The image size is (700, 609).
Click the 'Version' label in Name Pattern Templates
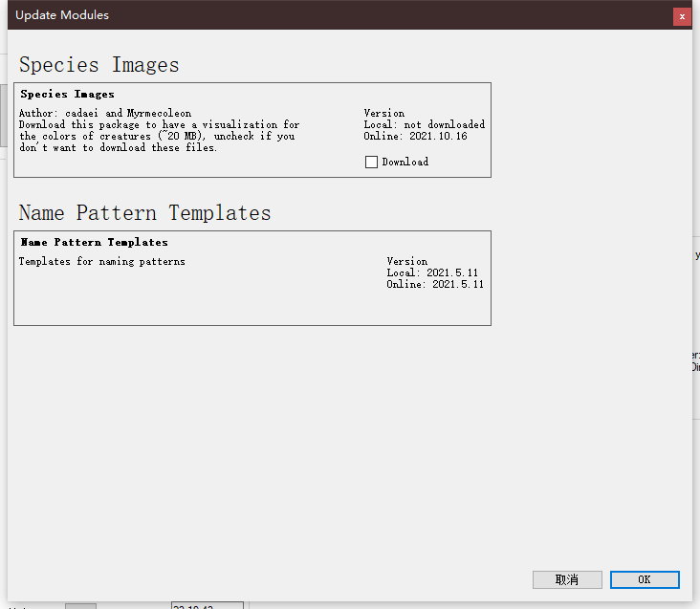click(x=406, y=261)
